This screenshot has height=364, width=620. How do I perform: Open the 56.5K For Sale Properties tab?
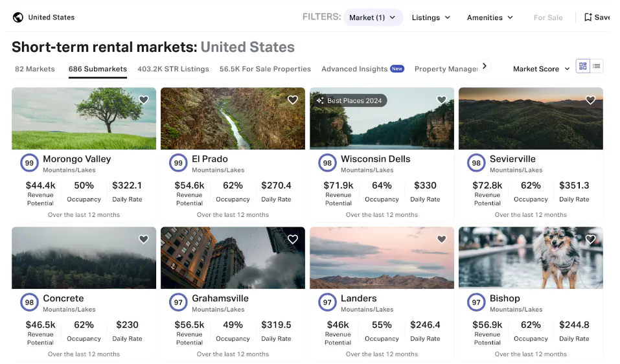(x=266, y=69)
